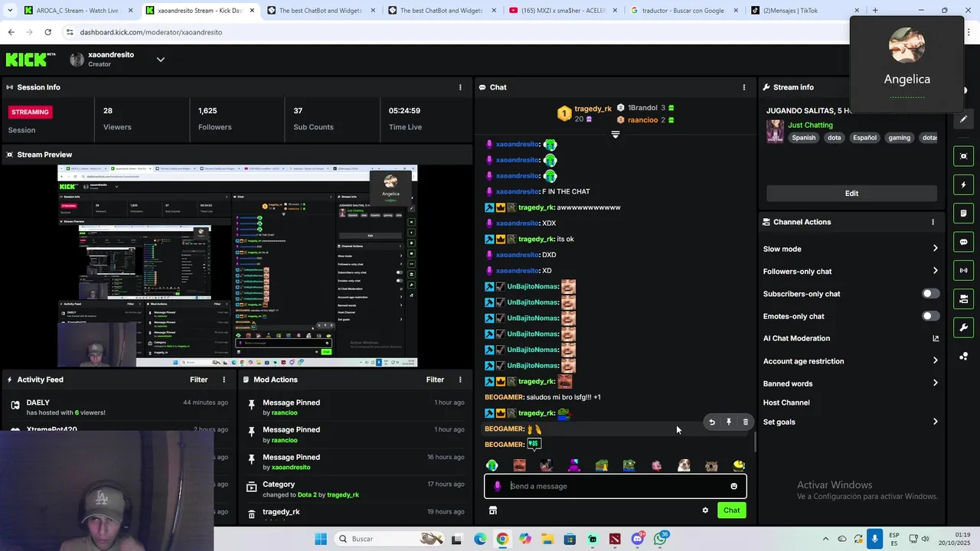Screen dimensions: 980x551
Task: Open AI Chat Moderation external link icon
Action: click(x=936, y=338)
